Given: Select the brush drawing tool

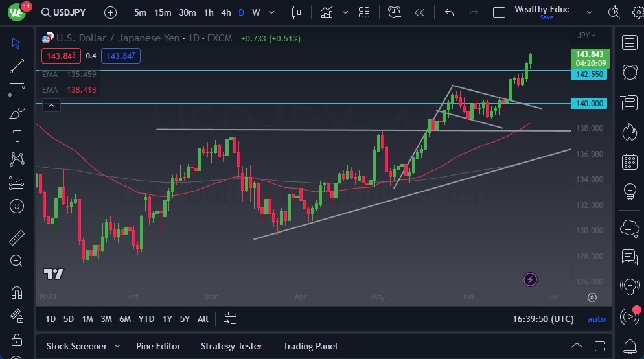Looking at the screenshot, I should 17,113.
